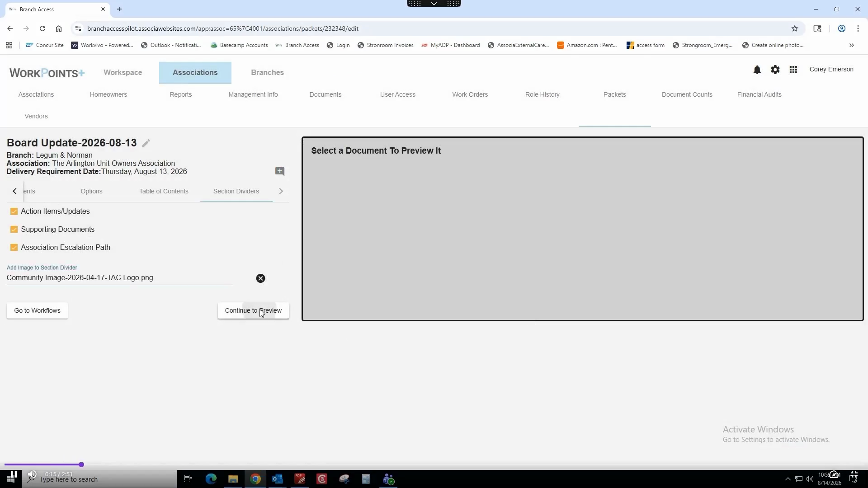Switch to Branches tab
868x488 pixels.
[x=268, y=72]
